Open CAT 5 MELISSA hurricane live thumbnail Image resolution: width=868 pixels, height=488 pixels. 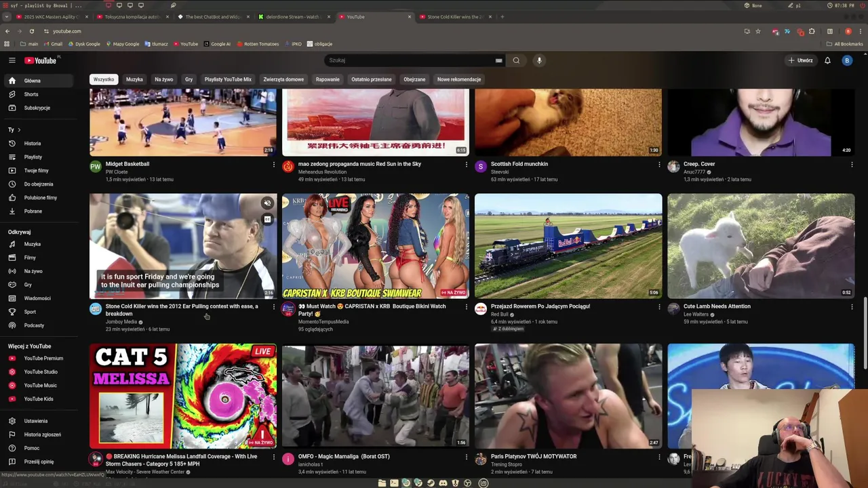point(183,396)
